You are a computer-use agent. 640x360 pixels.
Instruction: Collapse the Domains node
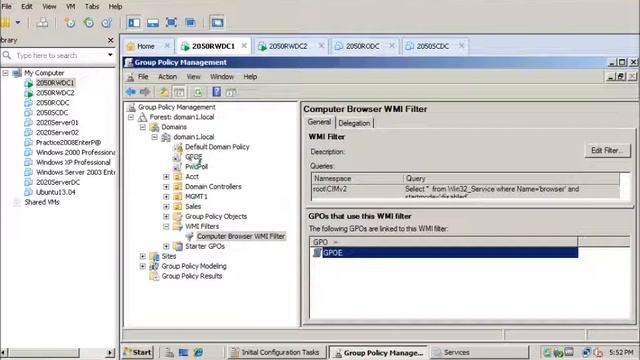click(x=142, y=127)
